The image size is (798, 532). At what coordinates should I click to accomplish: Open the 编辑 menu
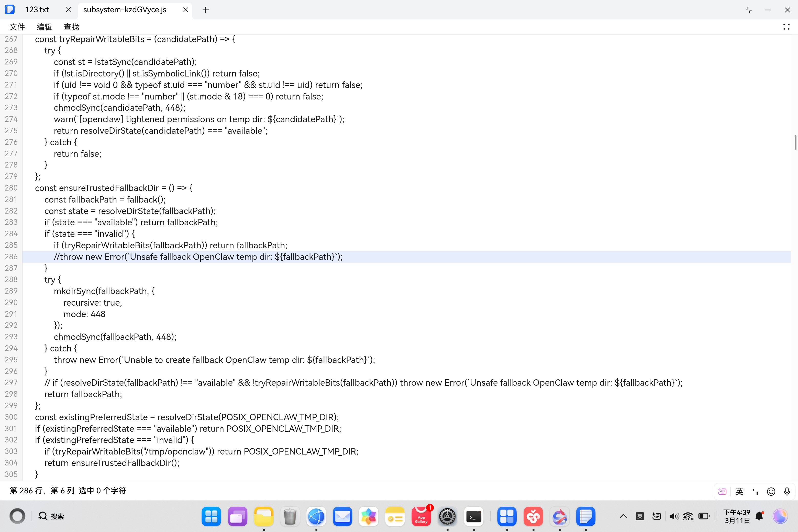44,27
